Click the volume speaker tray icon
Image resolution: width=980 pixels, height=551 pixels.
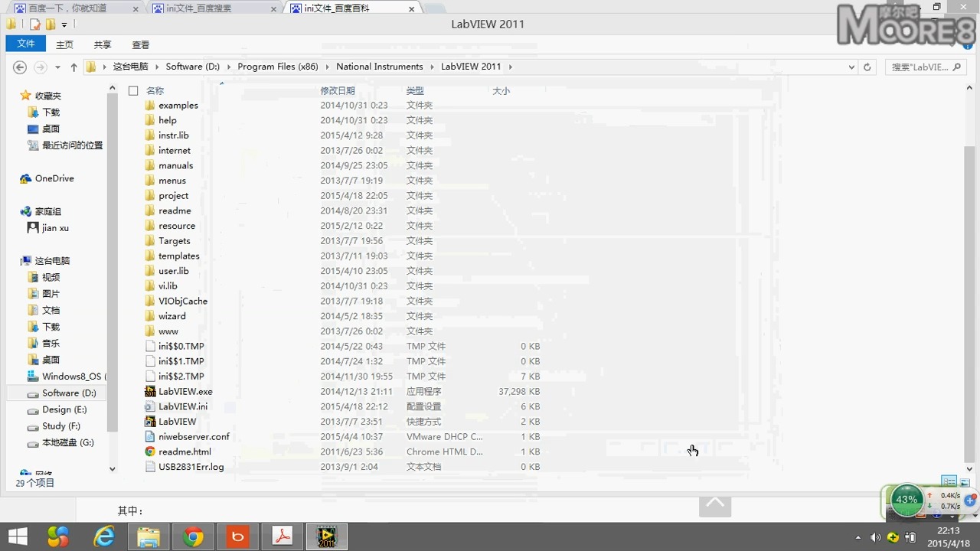[x=875, y=537]
